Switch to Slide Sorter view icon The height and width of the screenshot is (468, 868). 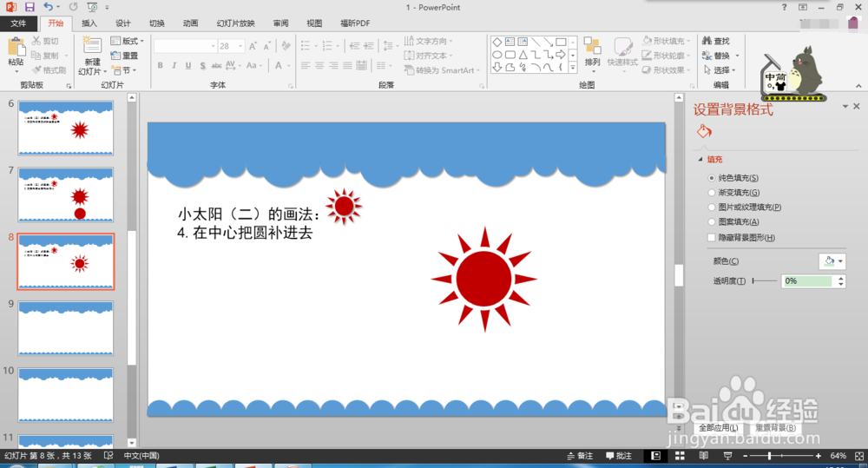point(680,456)
